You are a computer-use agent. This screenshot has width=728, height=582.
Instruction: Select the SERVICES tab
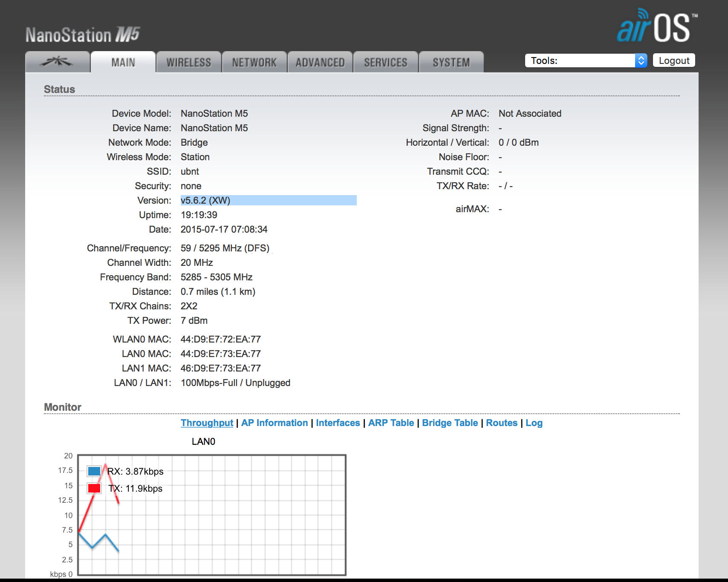click(x=386, y=62)
